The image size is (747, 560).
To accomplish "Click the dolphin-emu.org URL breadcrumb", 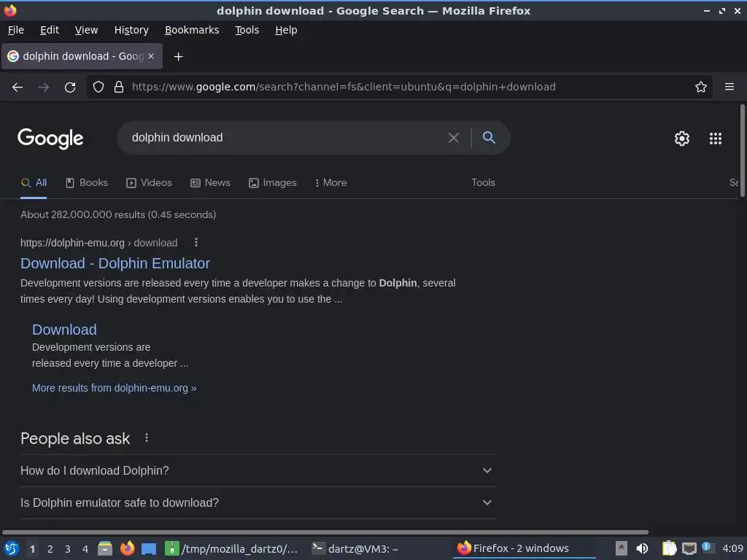I will (x=98, y=243).
